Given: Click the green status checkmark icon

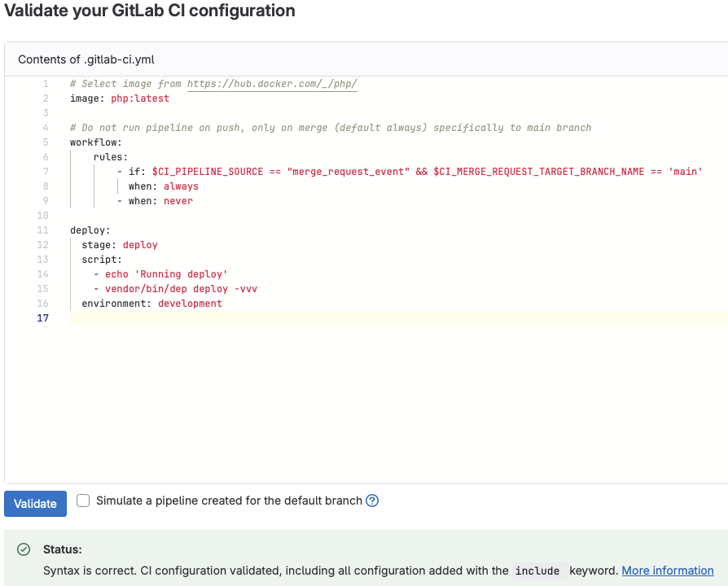Looking at the screenshot, I should pos(24,550).
